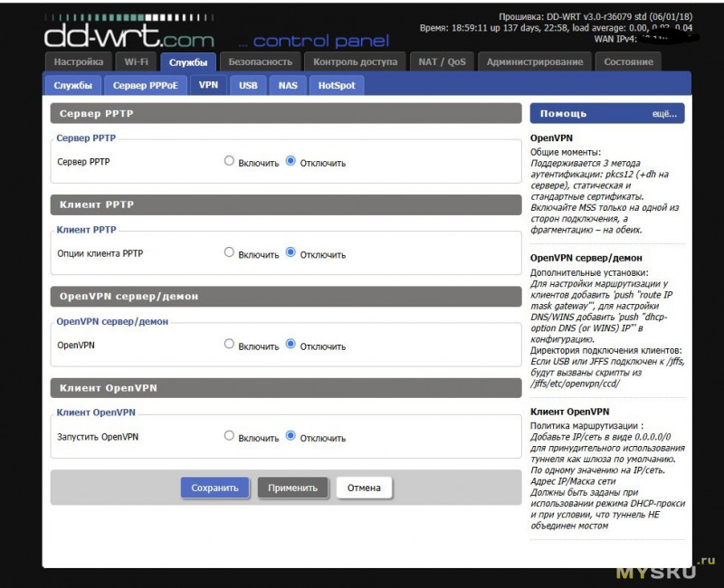724x588 pixels.
Task: Click the Сохранить button
Action: point(214,488)
